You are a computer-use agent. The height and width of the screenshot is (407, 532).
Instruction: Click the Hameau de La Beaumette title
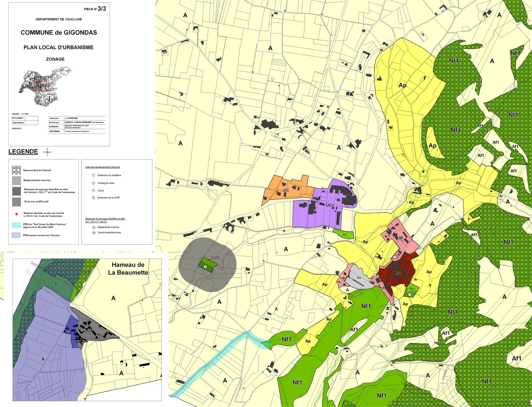coord(128,269)
